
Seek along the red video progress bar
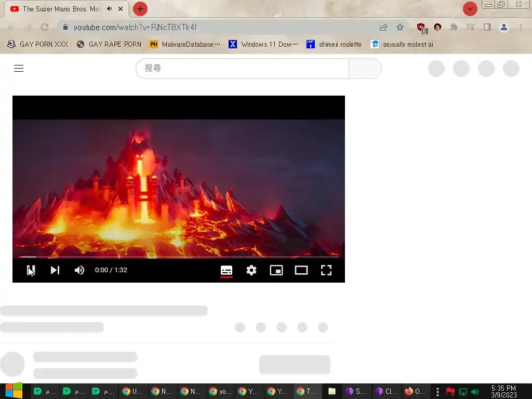(179, 257)
